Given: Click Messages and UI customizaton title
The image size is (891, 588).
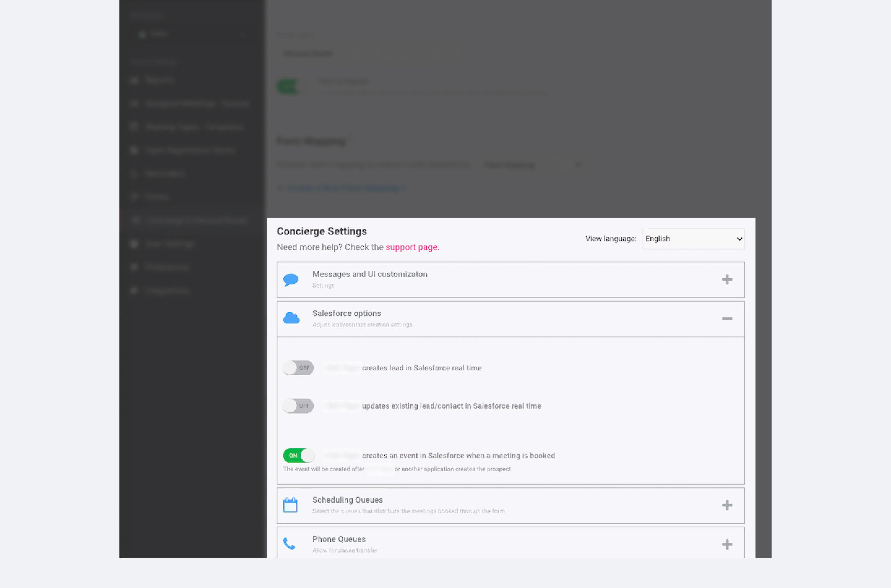Looking at the screenshot, I should click(x=369, y=274).
